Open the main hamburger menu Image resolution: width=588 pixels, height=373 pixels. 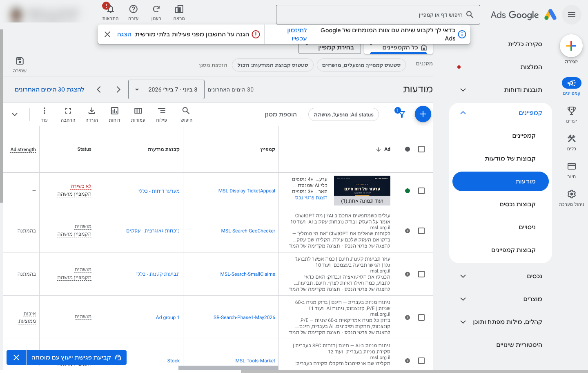click(572, 15)
